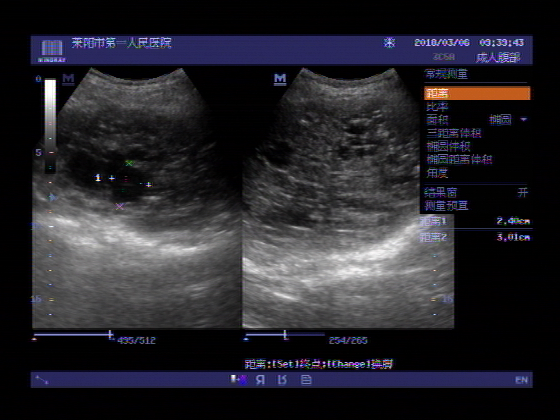Click the save document icon in the bottom bar
The height and width of the screenshot is (420, 560).
tap(306, 380)
